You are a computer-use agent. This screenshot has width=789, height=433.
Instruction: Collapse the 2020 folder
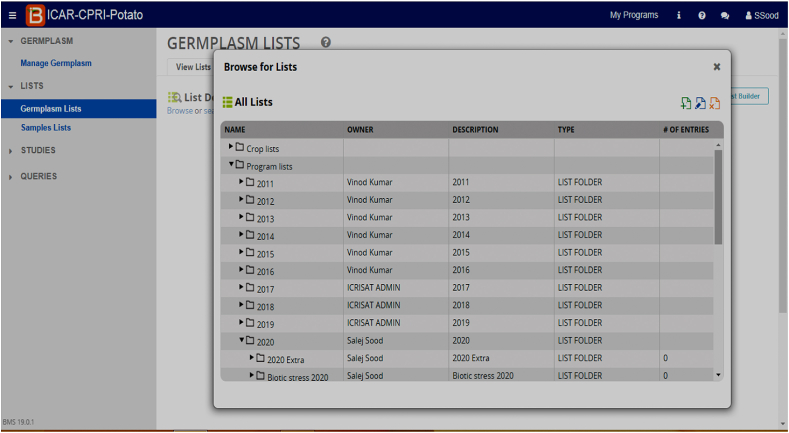tap(241, 341)
